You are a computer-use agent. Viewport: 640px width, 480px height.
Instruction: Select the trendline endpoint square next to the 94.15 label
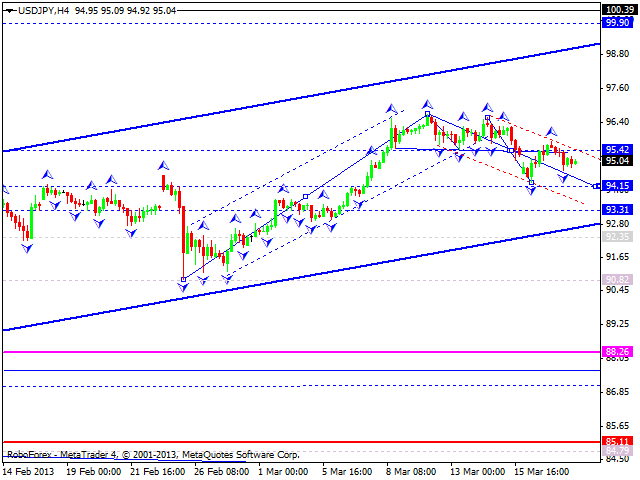click(596, 186)
